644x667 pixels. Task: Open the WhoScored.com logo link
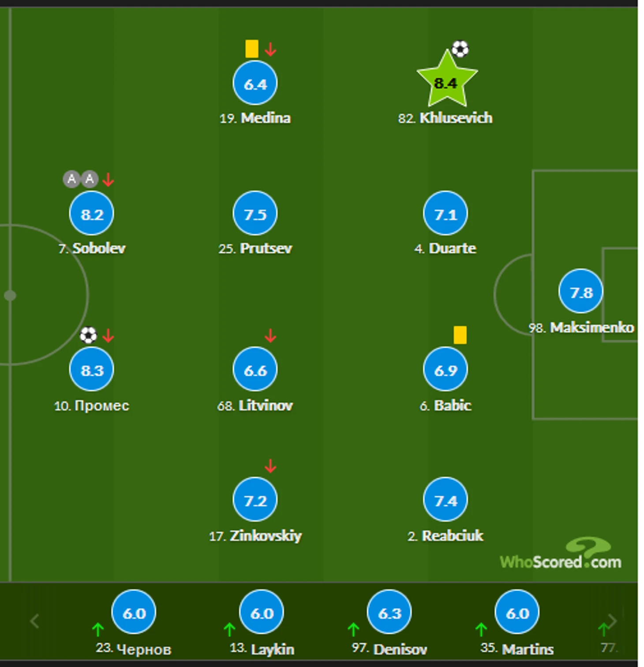(x=561, y=554)
